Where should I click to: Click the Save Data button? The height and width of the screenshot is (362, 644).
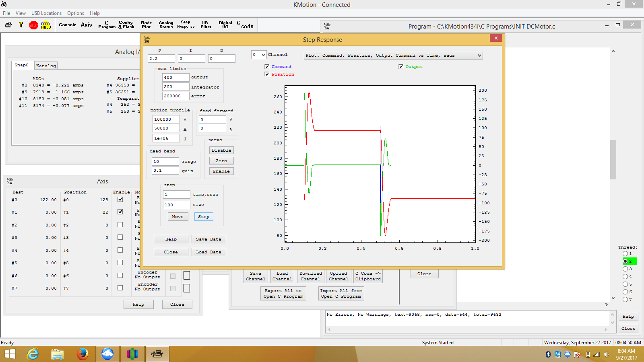tap(208, 239)
